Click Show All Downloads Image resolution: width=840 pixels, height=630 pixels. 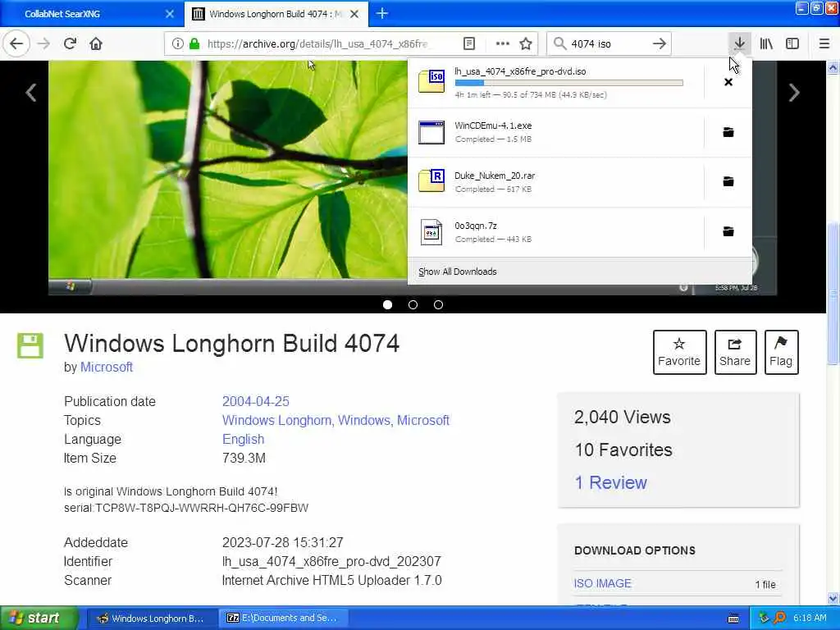pos(458,272)
